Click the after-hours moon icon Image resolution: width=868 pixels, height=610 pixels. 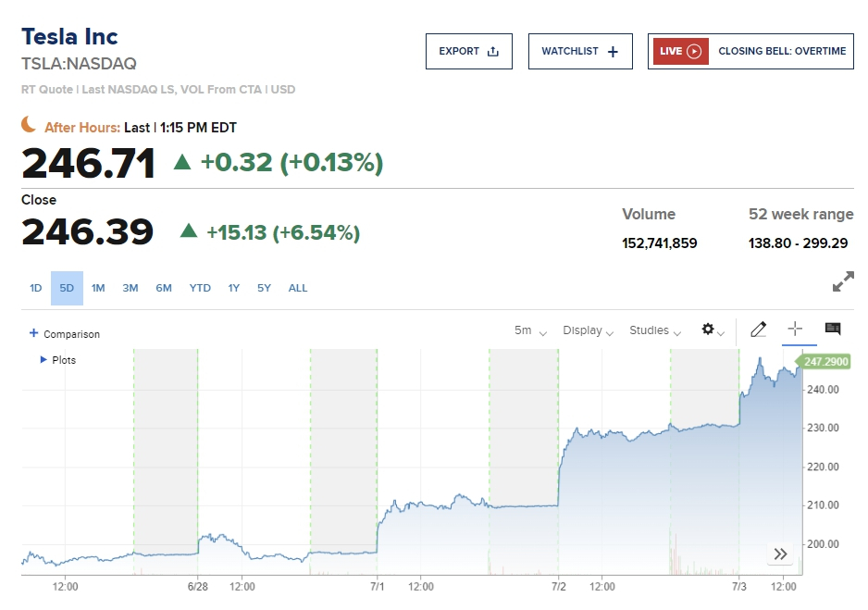tap(31, 125)
